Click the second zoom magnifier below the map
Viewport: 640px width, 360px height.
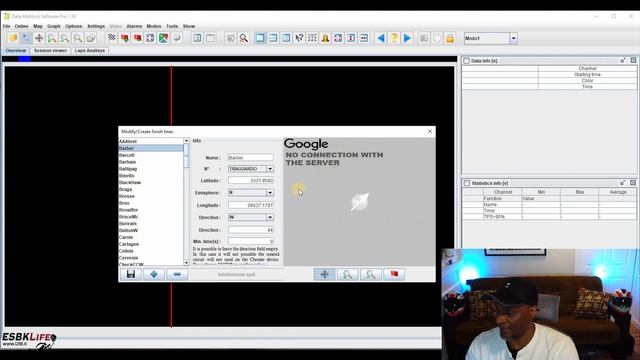371,274
